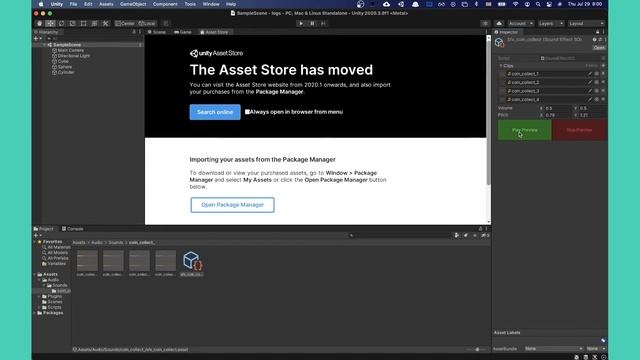This screenshot has height=360, width=640.
Task: Collapse the Clips list foldout
Action: 501,66
